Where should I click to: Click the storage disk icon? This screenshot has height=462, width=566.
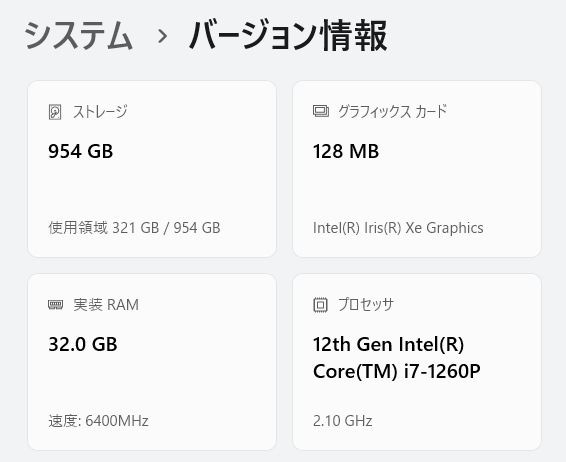[55, 112]
